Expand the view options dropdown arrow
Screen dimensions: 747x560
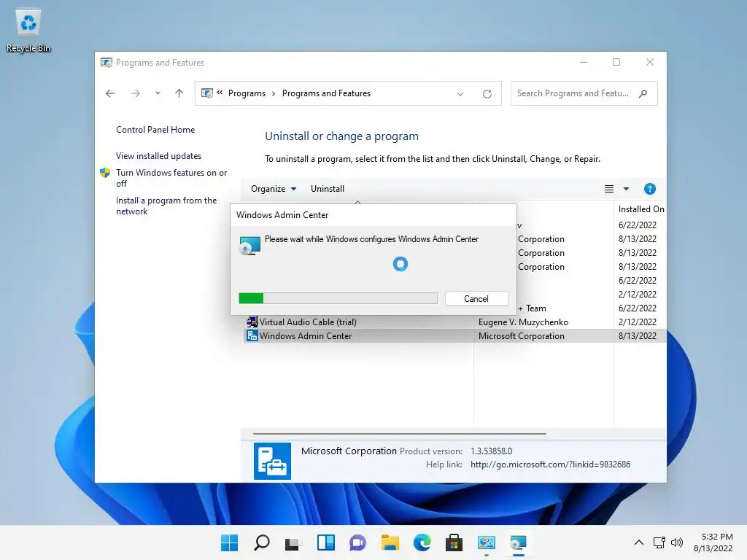(x=626, y=189)
